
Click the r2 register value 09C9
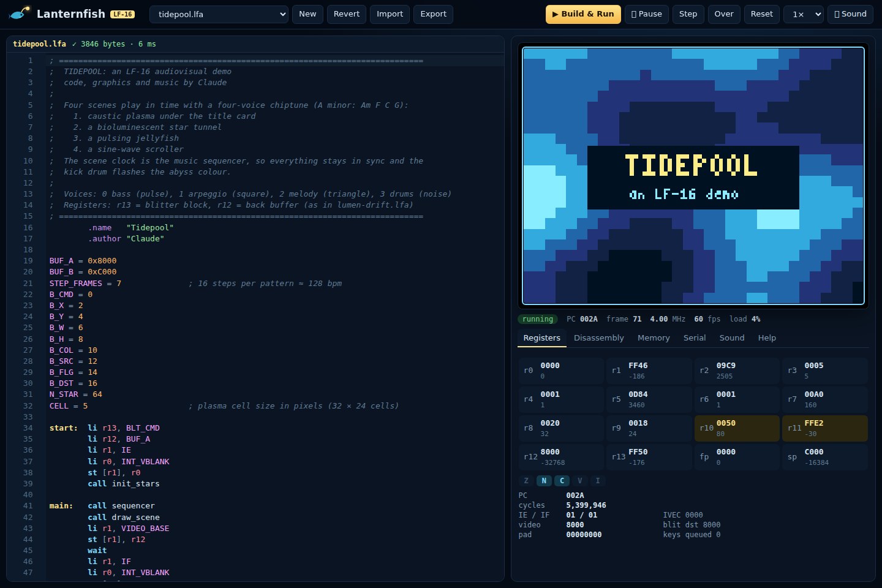[x=726, y=366]
